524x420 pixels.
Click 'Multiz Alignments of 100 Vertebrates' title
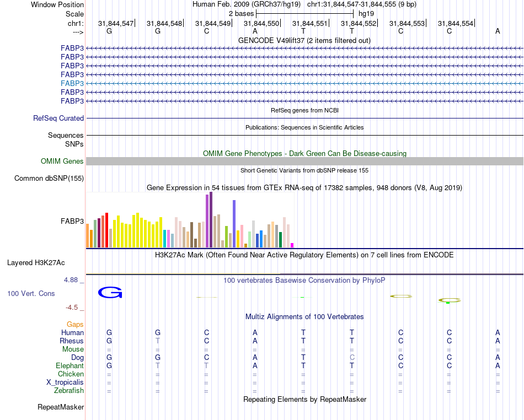click(x=304, y=317)
